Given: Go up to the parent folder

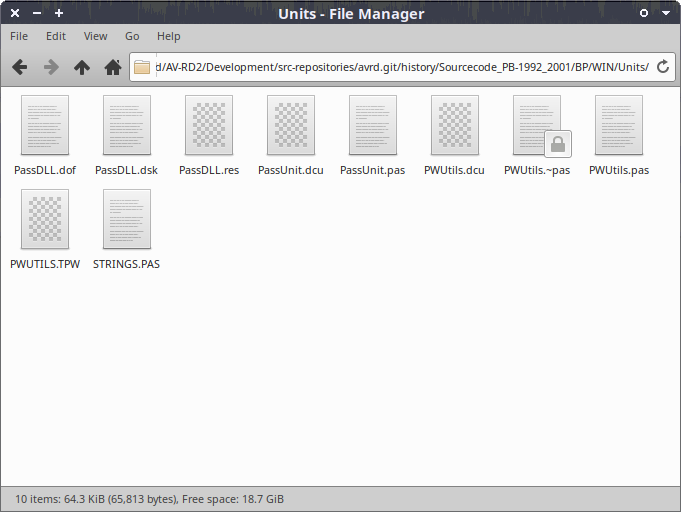Looking at the screenshot, I should [x=82, y=67].
